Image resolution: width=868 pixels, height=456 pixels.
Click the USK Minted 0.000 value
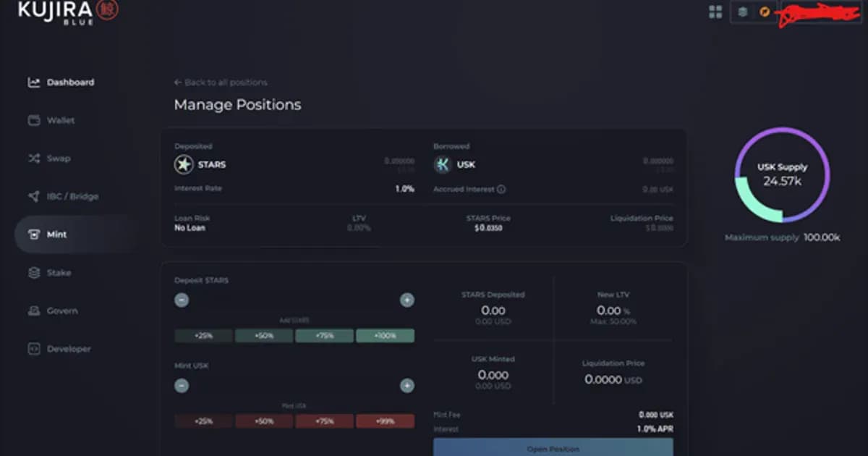pyautogui.click(x=493, y=375)
